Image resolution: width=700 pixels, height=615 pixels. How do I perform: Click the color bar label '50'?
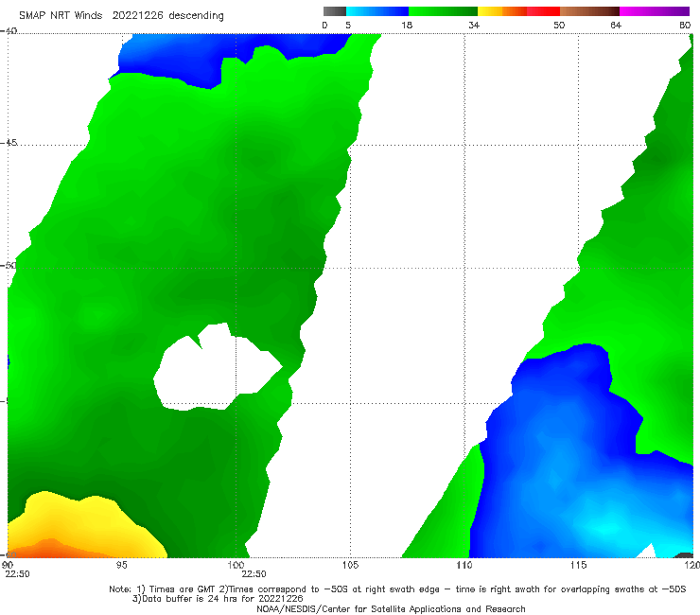pos(559,26)
